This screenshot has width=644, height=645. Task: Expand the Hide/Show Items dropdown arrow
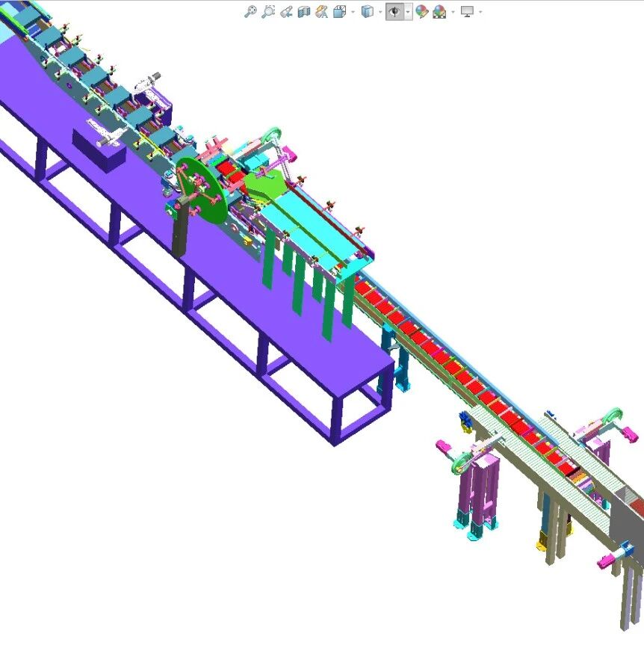(x=407, y=12)
